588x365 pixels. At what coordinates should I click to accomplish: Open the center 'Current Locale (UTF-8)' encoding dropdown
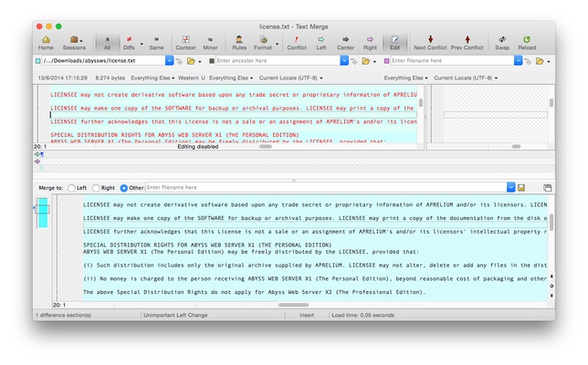(x=290, y=78)
